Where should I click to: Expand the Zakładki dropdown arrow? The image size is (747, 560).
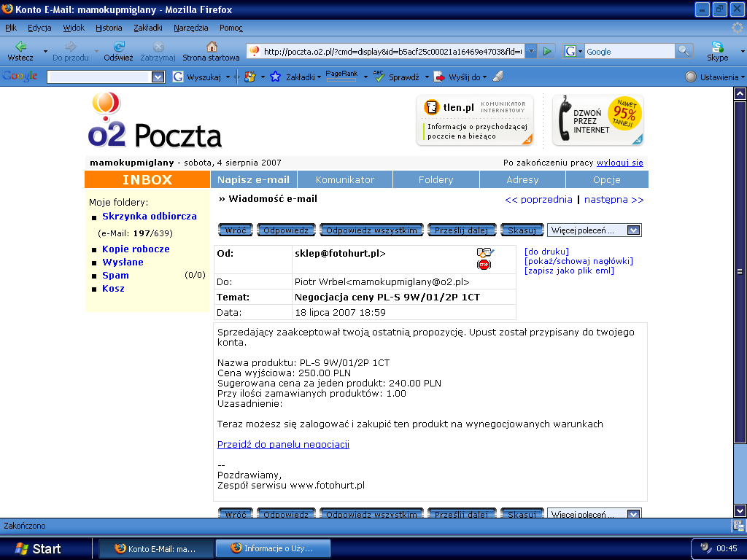[x=319, y=77]
